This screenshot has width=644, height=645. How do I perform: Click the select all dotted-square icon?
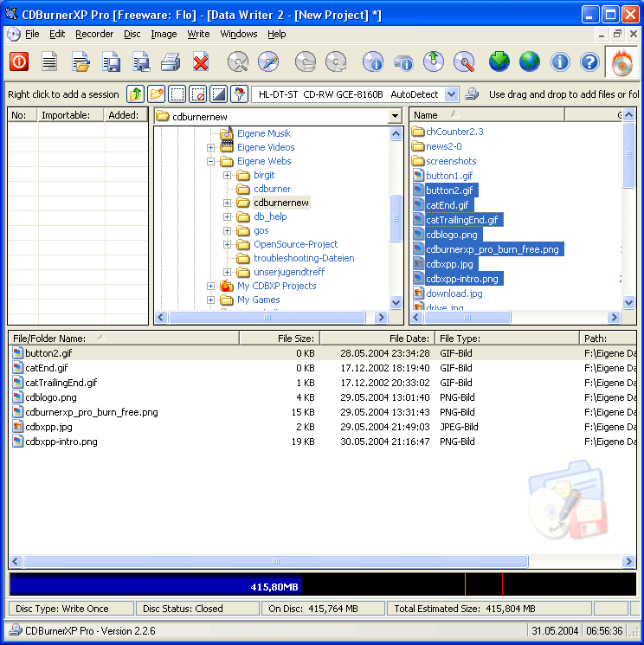pyautogui.click(x=177, y=94)
